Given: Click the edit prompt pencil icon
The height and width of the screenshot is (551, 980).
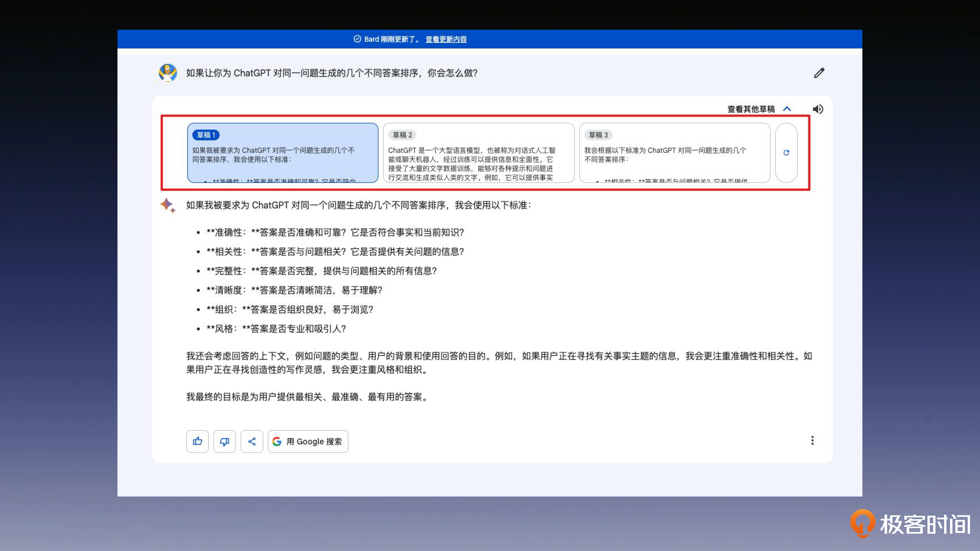Looking at the screenshot, I should tap(819, 73).
